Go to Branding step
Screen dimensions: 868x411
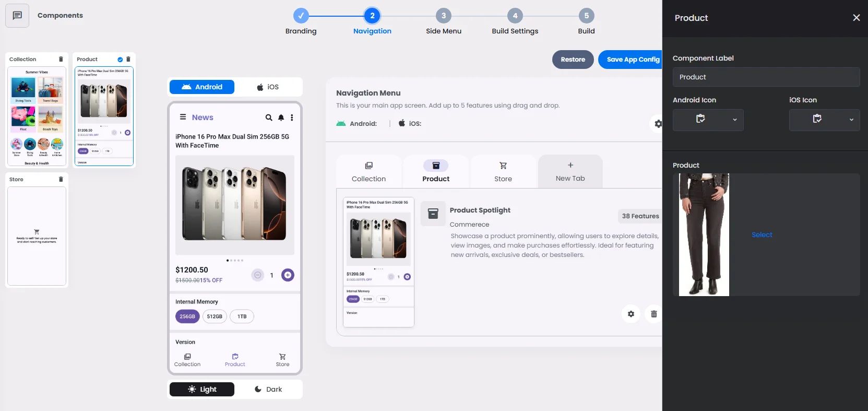301,22
